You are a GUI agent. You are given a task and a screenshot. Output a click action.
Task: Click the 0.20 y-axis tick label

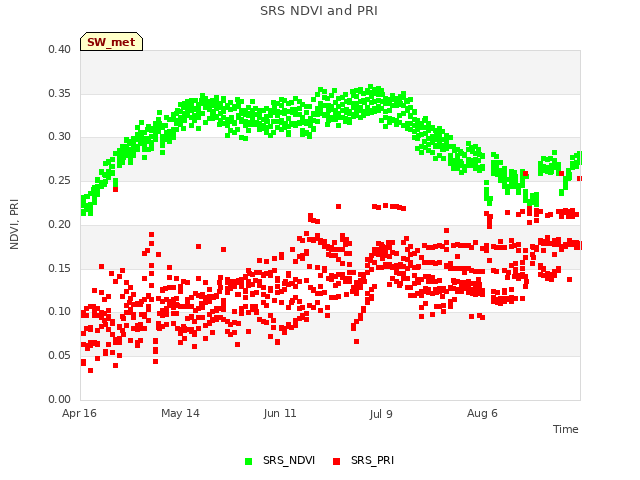point(60,224)
